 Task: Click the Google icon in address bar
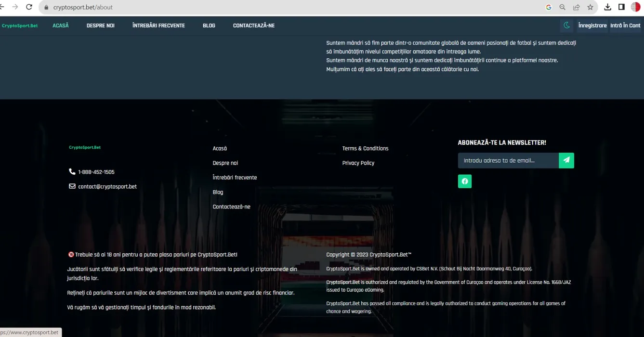click(548, 7)
